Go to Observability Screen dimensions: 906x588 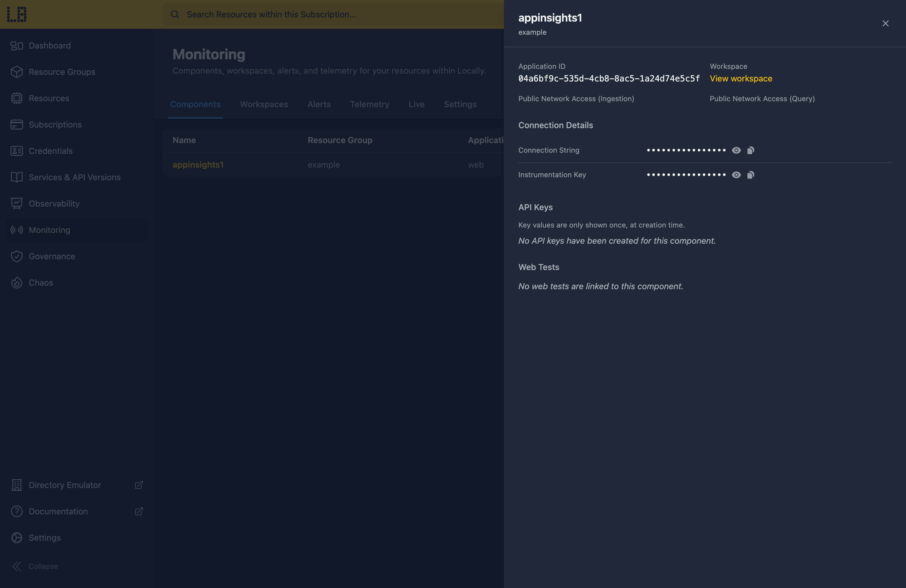pos(76,204)
